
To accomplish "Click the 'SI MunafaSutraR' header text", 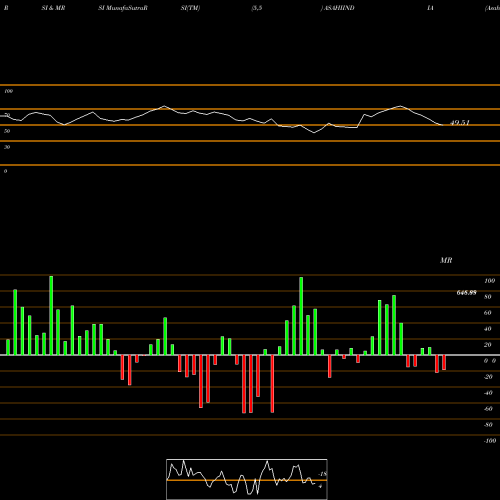I will [123, 8].
